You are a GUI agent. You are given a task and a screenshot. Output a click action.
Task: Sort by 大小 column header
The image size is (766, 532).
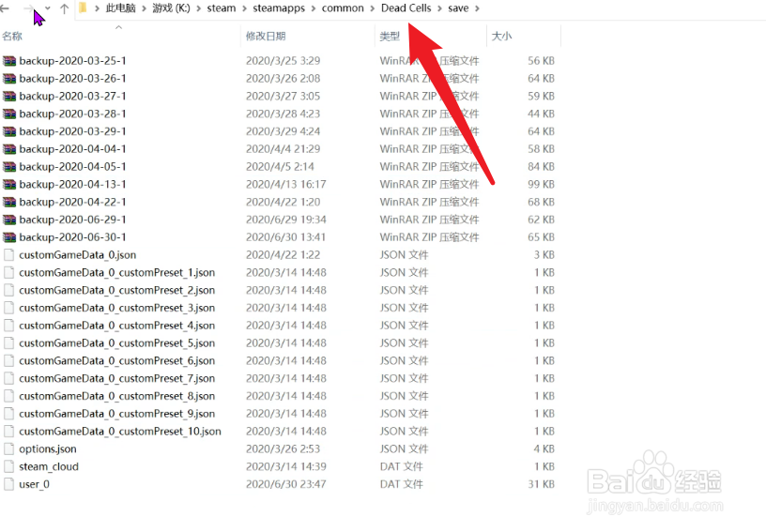click(501, 36)
